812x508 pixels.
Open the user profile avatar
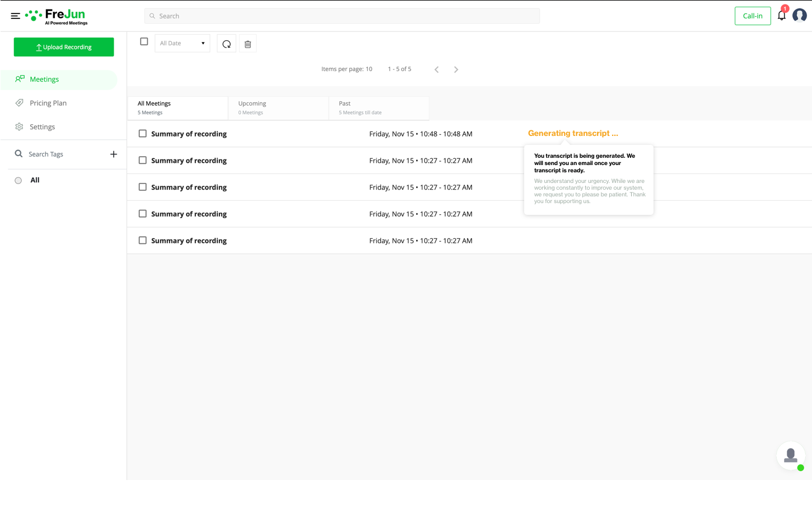click(x=800, y=15)
